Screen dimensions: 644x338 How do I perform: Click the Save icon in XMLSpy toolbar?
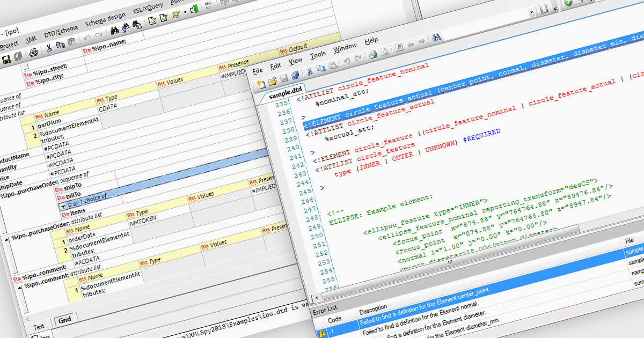tap(6, 59)
